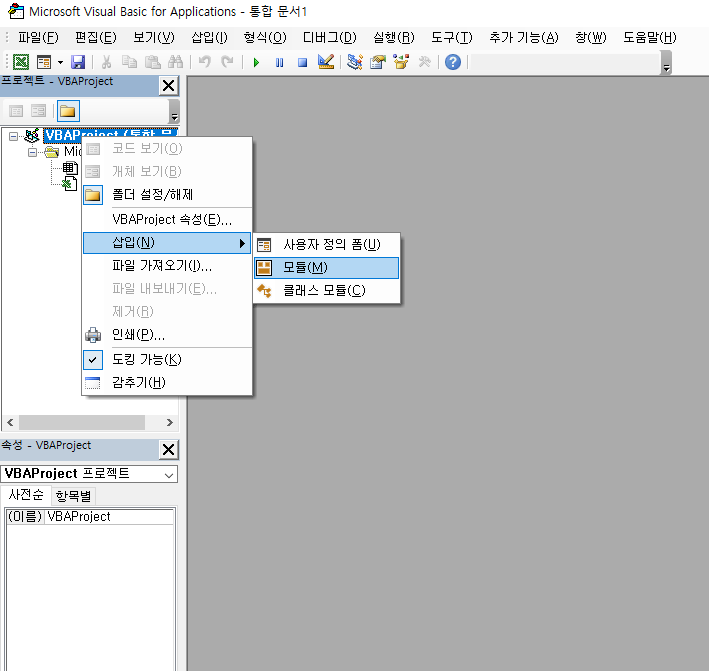Choose 폴더 설정/해제 in the context menu
This screenshot has height=671, width=709.
(x=167, y=195)
